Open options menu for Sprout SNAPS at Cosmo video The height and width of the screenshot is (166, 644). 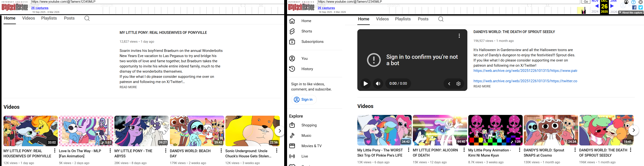coord(575,150)
